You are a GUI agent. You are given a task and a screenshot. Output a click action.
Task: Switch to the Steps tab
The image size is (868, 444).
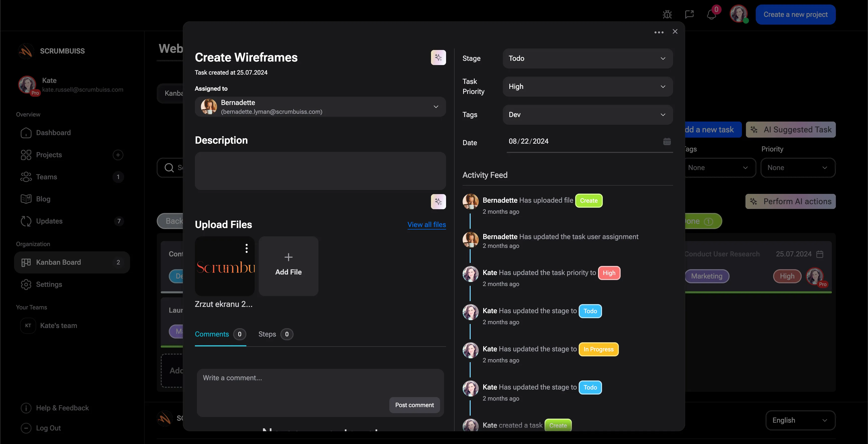tap(267, 334)
